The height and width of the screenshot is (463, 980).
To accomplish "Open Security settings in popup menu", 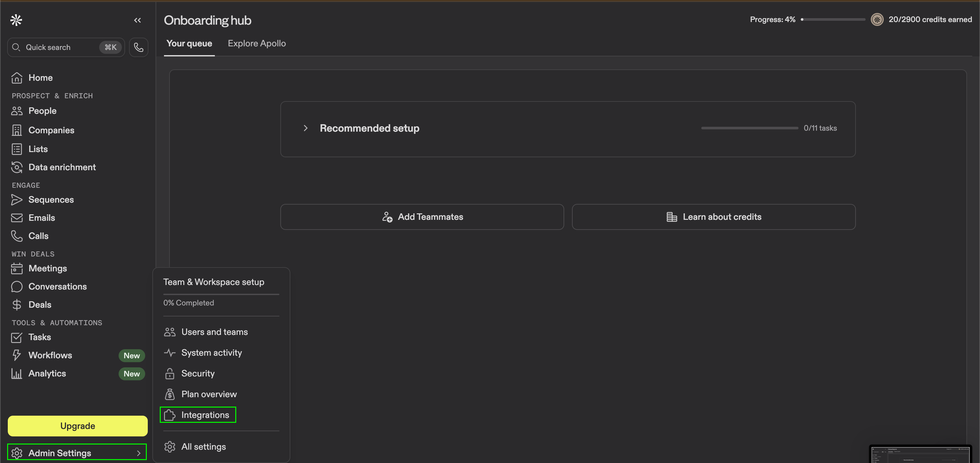I will (x=197, y=374).
